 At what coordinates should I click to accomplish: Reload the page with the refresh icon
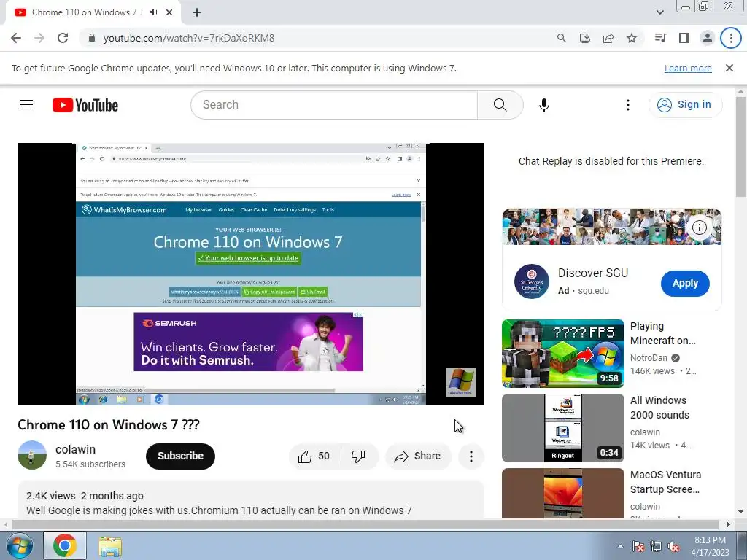coord(63,38)
